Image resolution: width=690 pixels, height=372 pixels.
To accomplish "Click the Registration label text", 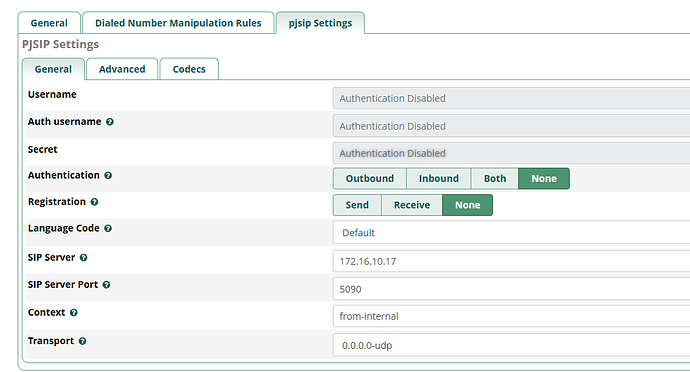I will coord(57,202).
